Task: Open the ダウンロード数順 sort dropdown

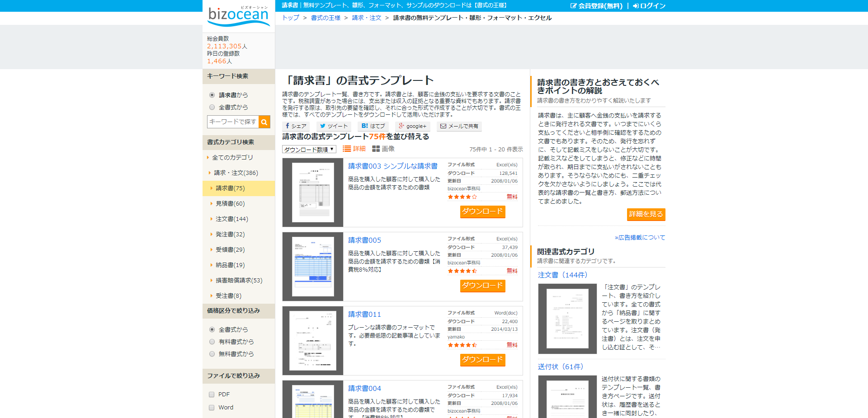Action: click(309, 149)
